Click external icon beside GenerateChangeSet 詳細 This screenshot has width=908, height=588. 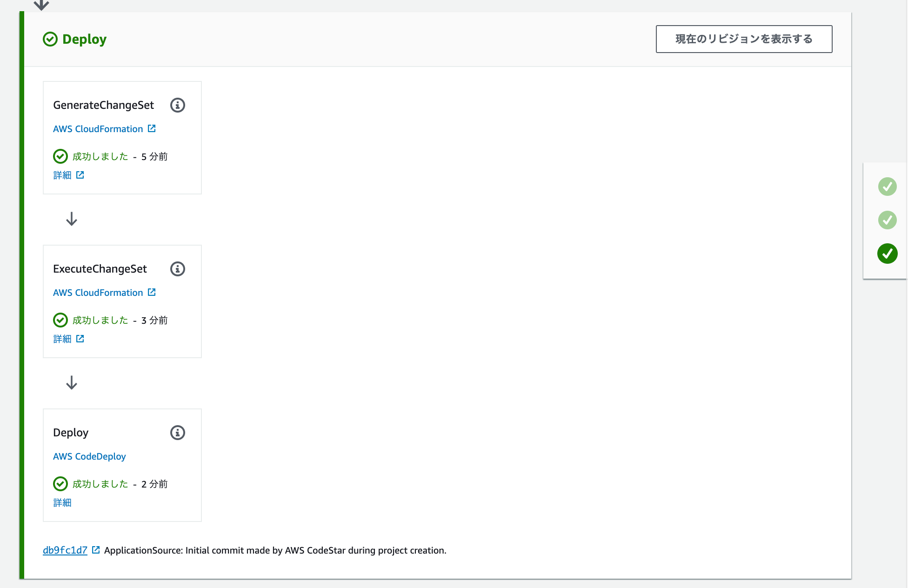[80, 175]
